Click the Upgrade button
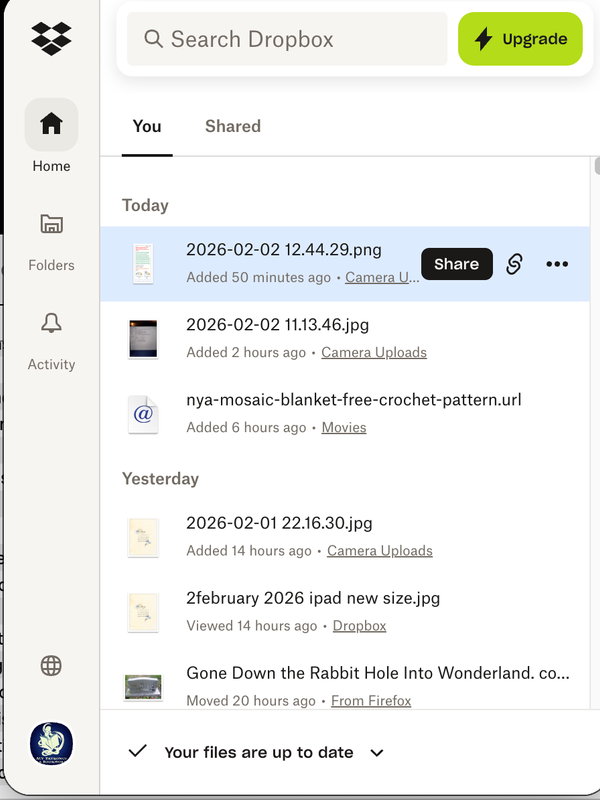 pos(520,39)
